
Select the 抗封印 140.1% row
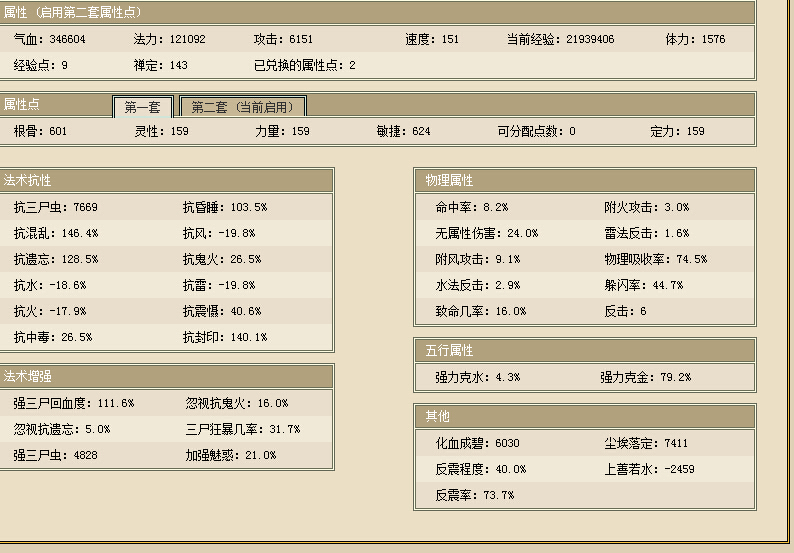pos(225,337)
